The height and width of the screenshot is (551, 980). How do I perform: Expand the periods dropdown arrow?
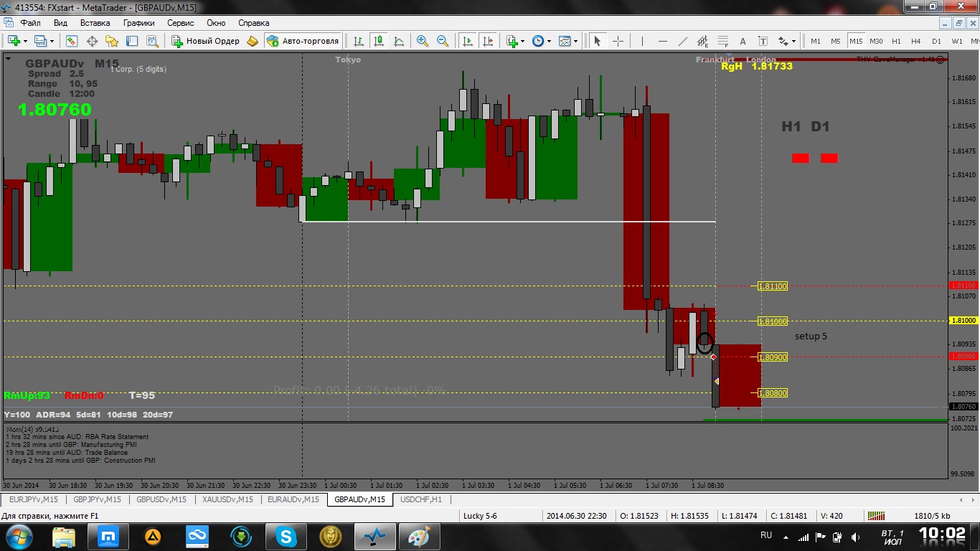pos(550,41)
